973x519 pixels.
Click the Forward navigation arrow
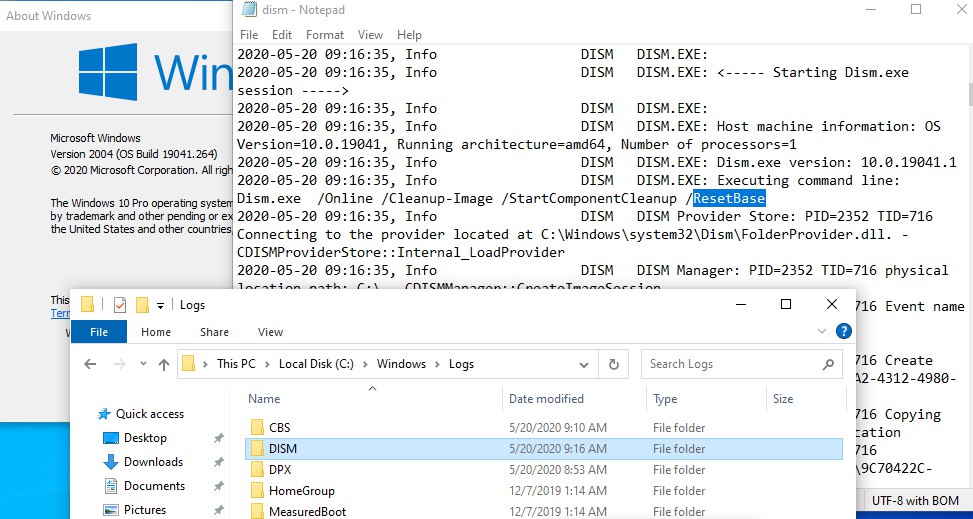(x=120, y=364)
